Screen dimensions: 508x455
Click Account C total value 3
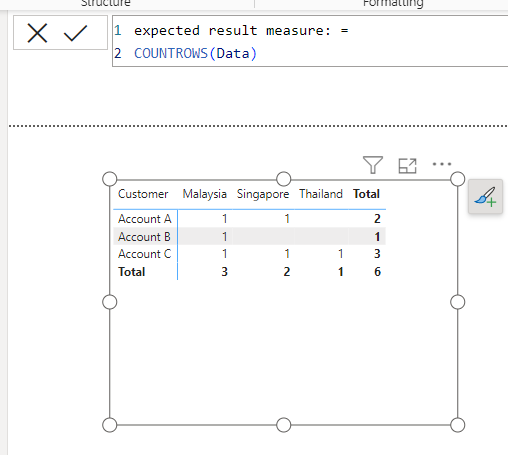[377, 254]
